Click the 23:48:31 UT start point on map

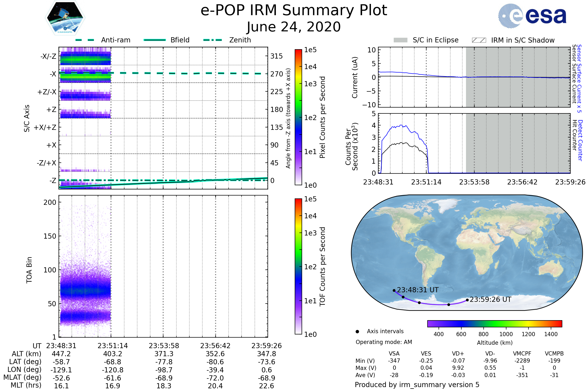click(394, 291)
